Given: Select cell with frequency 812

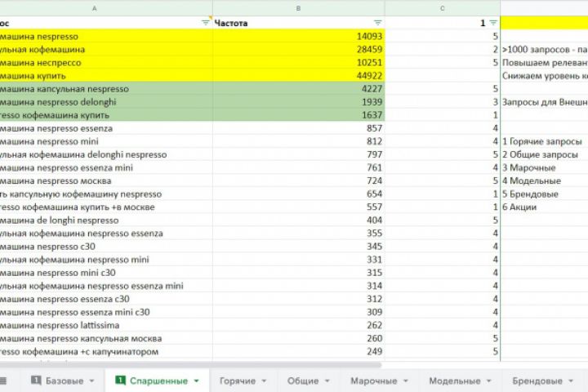Looking at the screenshot, I should pos(299,141).
